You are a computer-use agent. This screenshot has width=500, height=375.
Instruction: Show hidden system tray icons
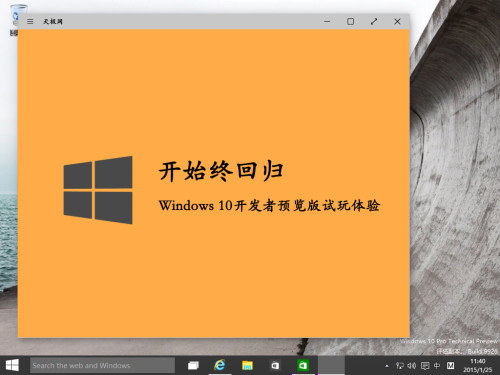(387, 366)
